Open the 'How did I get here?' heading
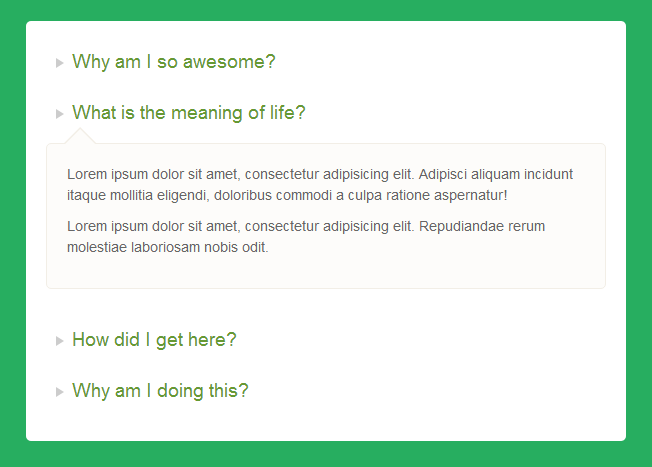Viewport: 652px width, 467px height. tap(154, 340)
